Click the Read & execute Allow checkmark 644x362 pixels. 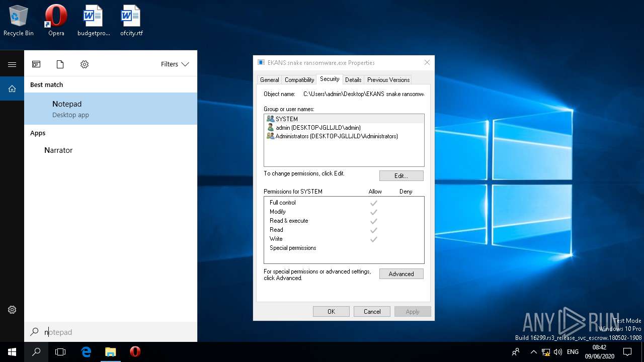tap(374, 221)
